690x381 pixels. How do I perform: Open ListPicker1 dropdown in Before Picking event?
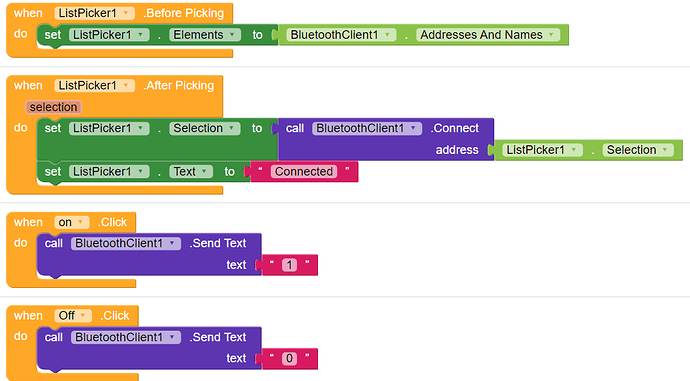95,13
